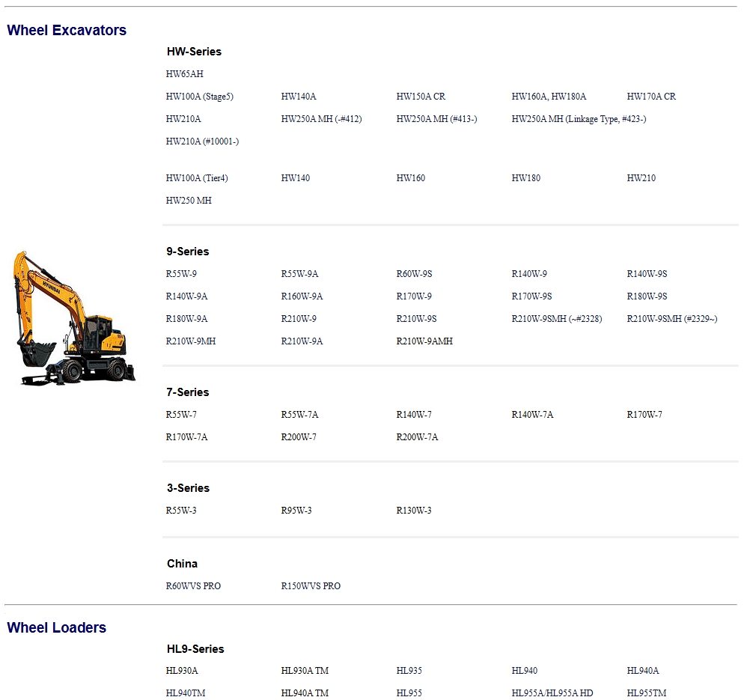Select the R210W-9 model
The image size is (756, 700).
(299, 319)
